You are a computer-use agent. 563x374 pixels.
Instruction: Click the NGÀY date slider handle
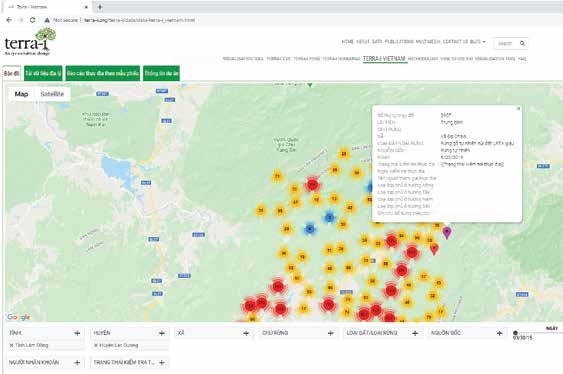click(515, 333)
